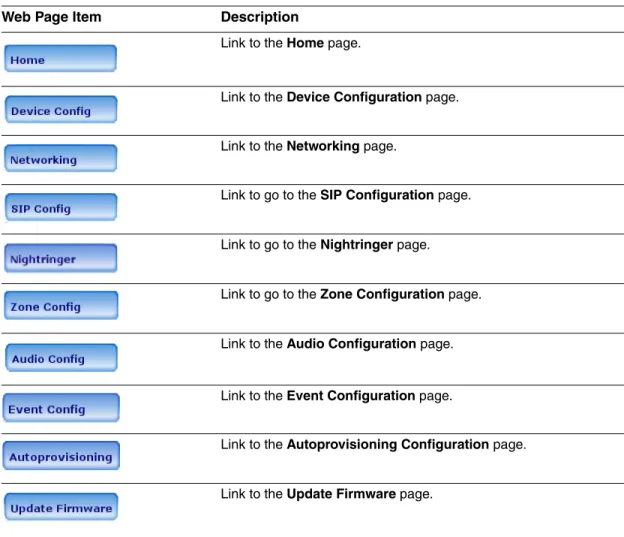This screenshot has height=537, width=624.
Task: Click the Event Configuration description text
Action: point(336,396)
